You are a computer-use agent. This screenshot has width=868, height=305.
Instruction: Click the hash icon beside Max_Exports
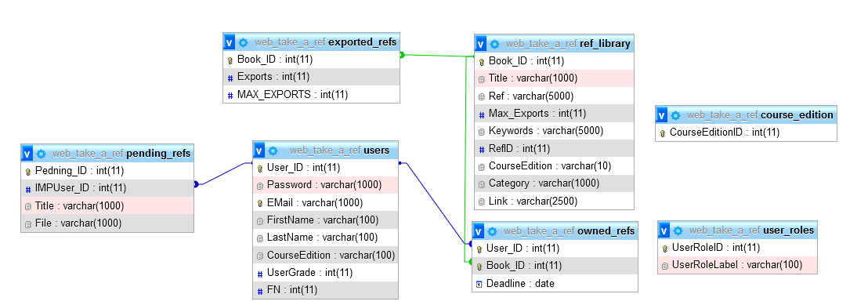(482, 114)
